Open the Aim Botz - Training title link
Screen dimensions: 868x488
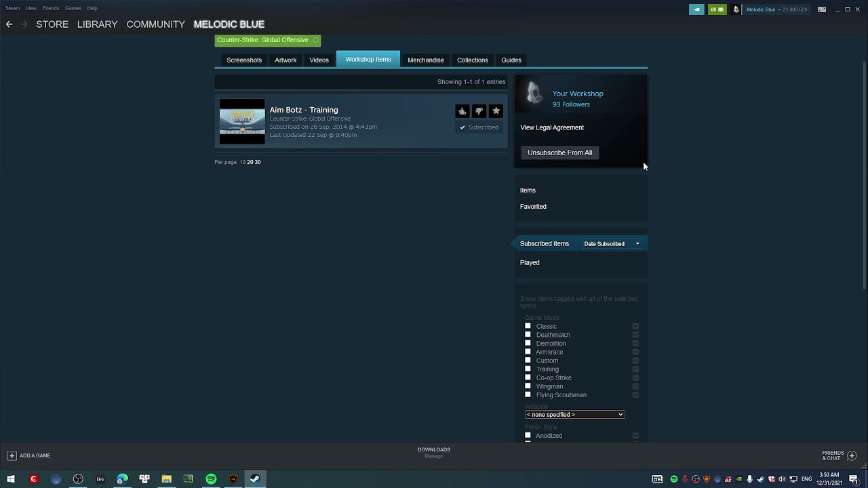click(x=304, y=110)
